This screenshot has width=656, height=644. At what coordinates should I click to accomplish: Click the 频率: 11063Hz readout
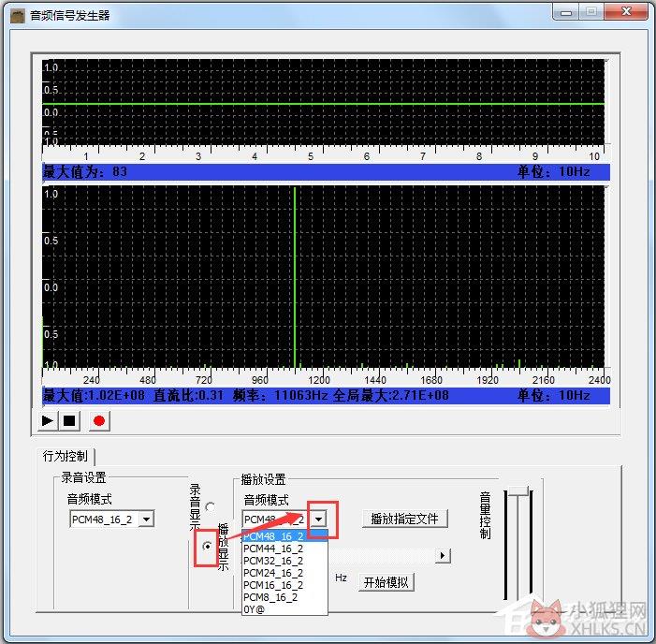click(x=281, y=395)
